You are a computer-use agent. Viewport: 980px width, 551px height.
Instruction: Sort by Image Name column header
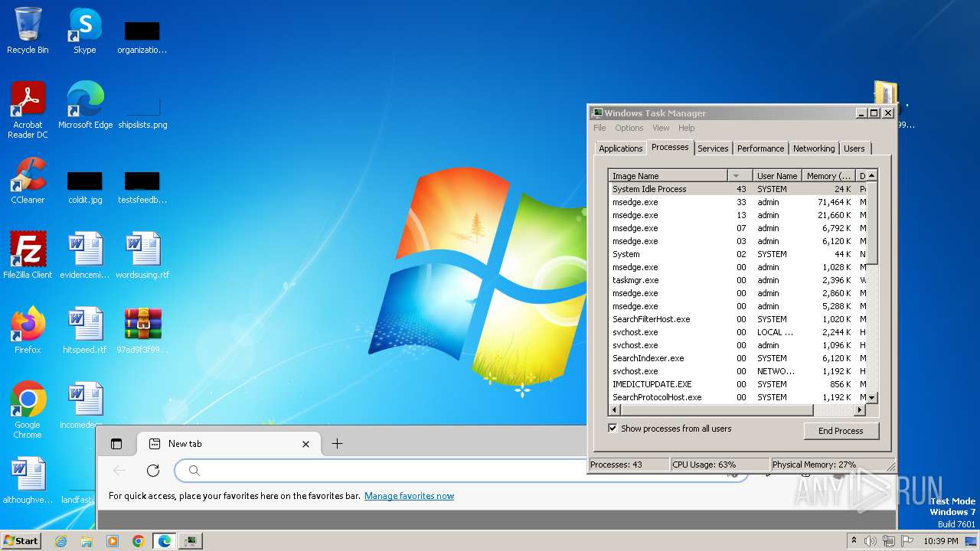[x=668, y=175]
